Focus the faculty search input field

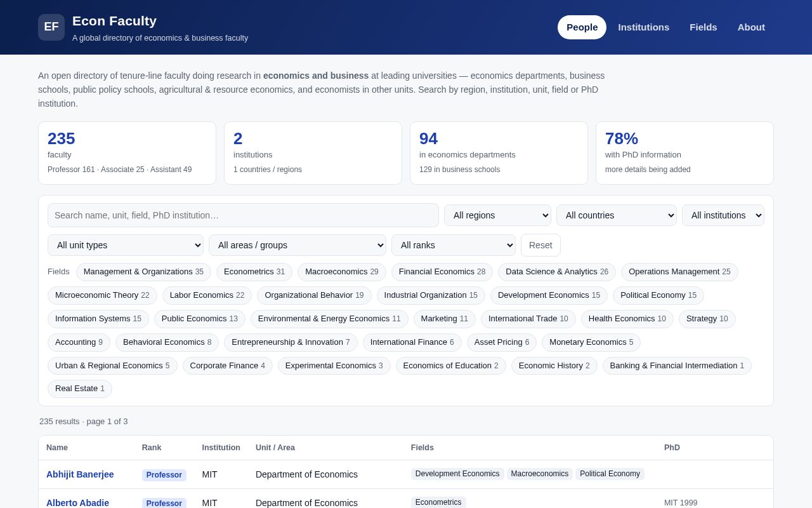[243, 215]
